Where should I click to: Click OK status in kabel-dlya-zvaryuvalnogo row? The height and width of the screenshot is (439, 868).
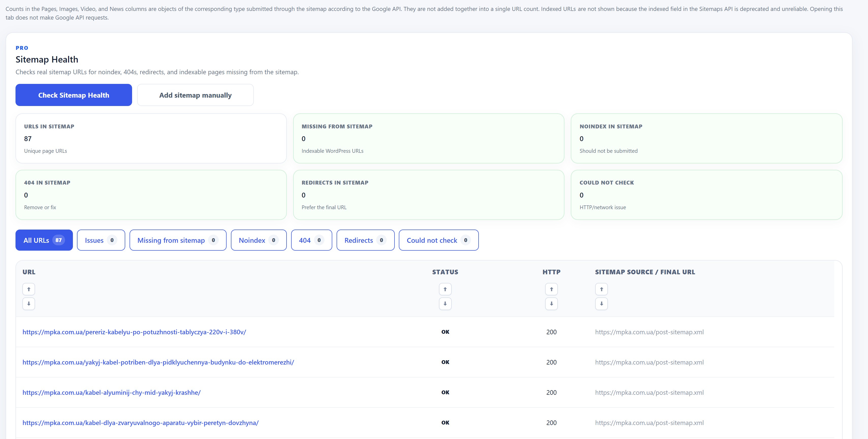pos(445,423)
